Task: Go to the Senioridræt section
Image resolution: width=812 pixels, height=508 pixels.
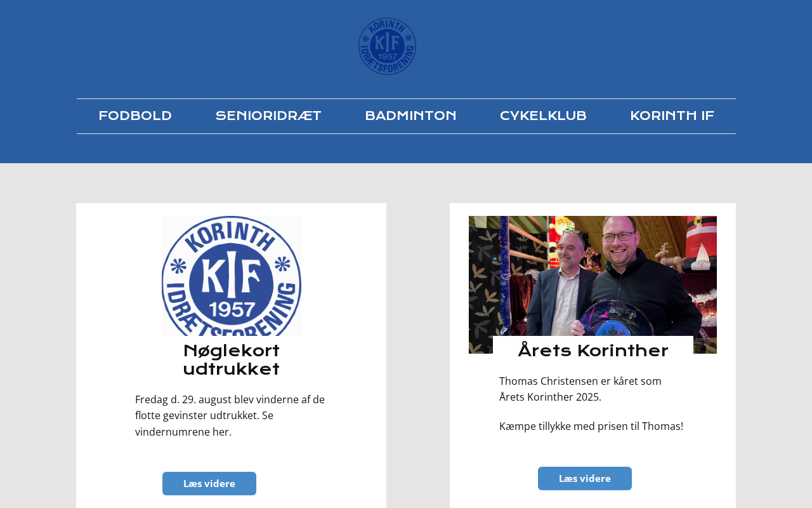Action: coord(268,116)
